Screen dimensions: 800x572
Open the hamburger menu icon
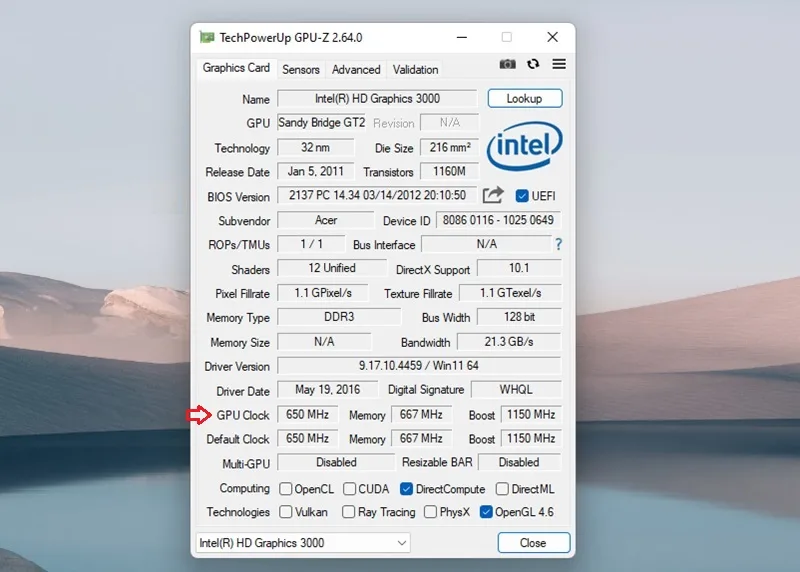[x=559, y=64]
